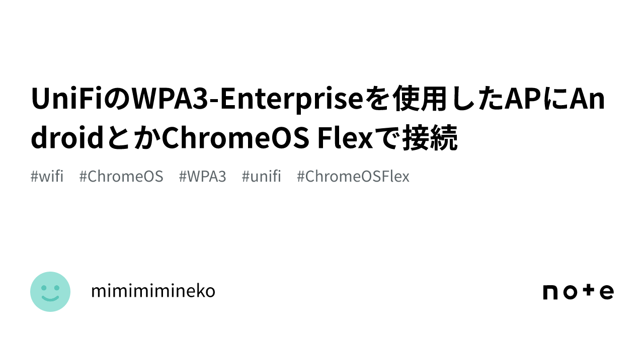Click the letter n in note logo
644x337 pixels.
549,292
